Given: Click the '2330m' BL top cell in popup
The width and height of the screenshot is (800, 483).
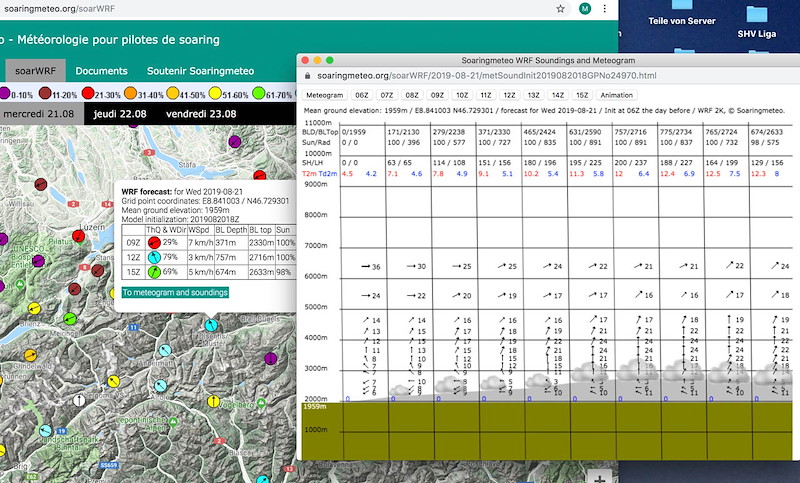Looking at the screenshot, I should [x=261, y=243].
